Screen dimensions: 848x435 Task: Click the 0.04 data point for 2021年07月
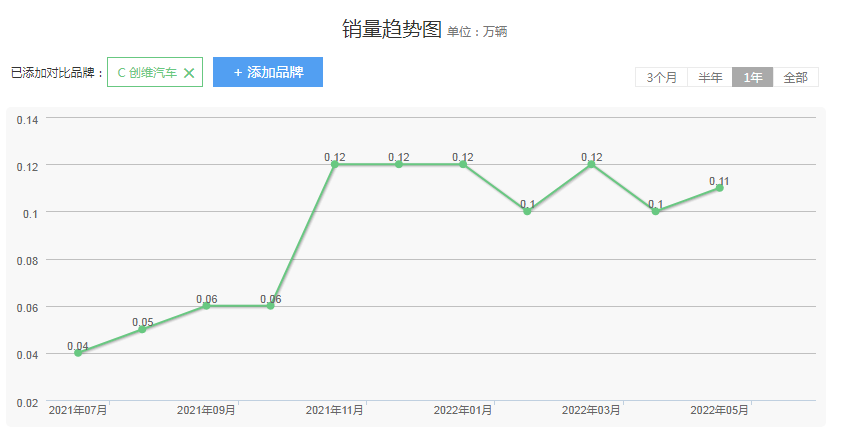(78, 353)
